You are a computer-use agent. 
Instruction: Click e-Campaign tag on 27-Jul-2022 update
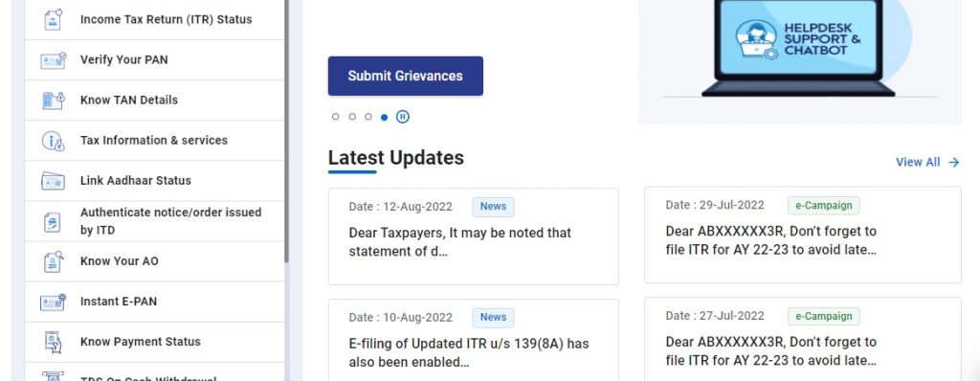[x=824, y=316]
